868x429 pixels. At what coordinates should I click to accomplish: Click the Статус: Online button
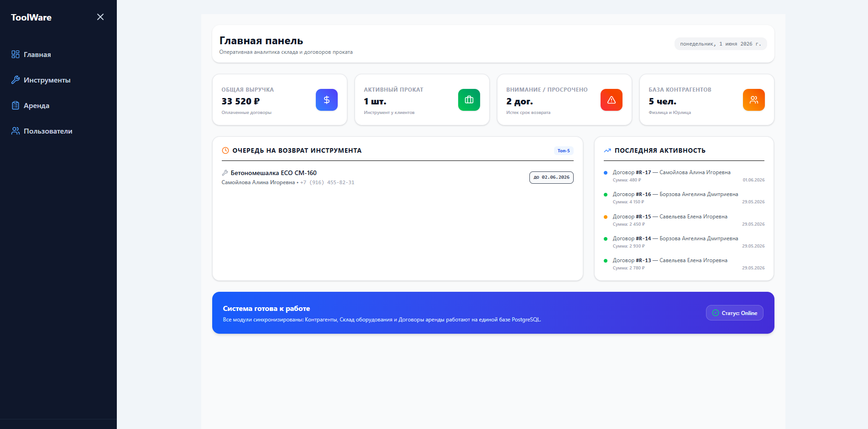pos(735,313)
